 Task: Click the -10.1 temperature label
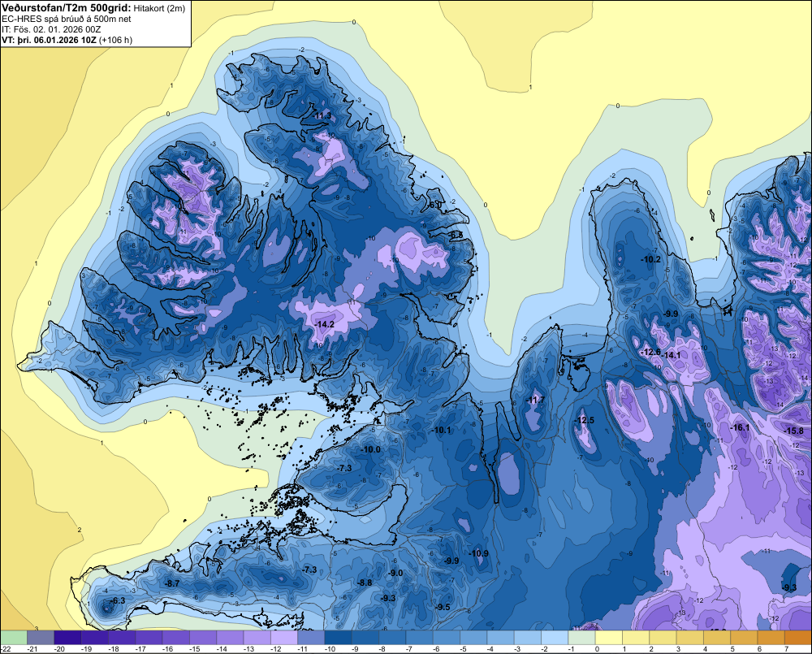click(x=442, y=430)
